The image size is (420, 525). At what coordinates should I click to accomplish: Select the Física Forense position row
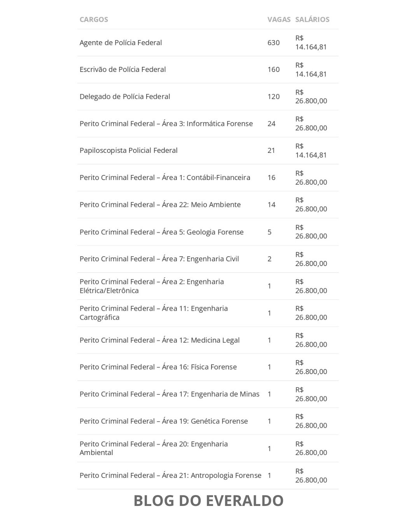158,367
